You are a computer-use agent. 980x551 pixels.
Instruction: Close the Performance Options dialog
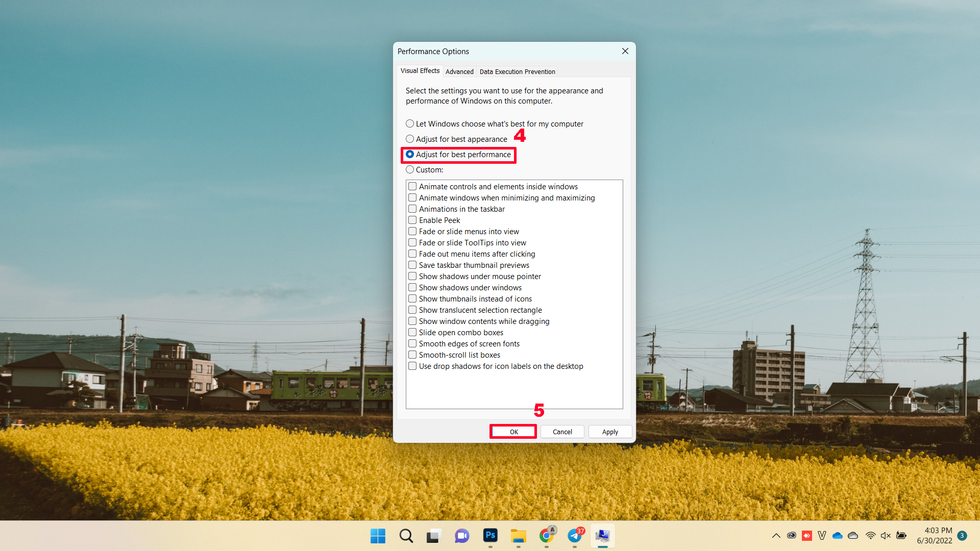point(625,51)
